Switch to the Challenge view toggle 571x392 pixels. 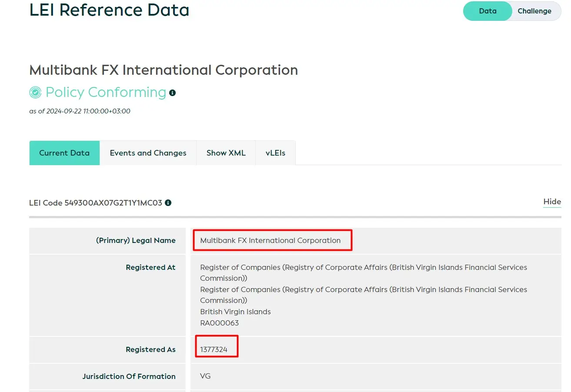(x=534, y=11)
